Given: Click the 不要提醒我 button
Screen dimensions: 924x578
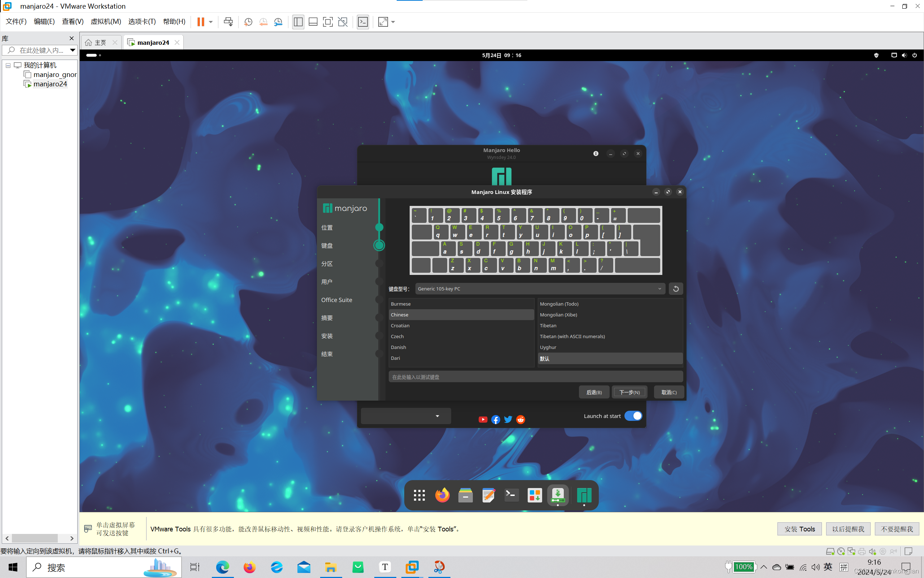Looking at the screenshot, I should (897, 529).
